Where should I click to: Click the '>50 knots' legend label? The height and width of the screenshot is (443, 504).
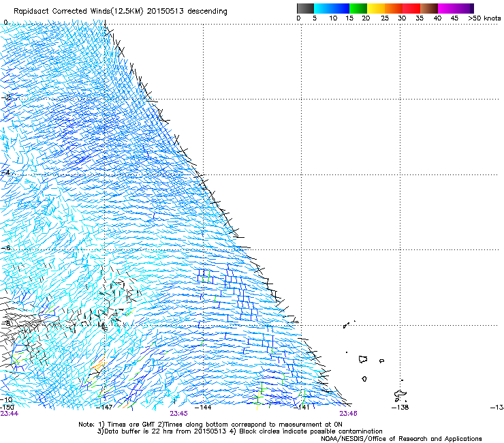[x=484, y=18]
